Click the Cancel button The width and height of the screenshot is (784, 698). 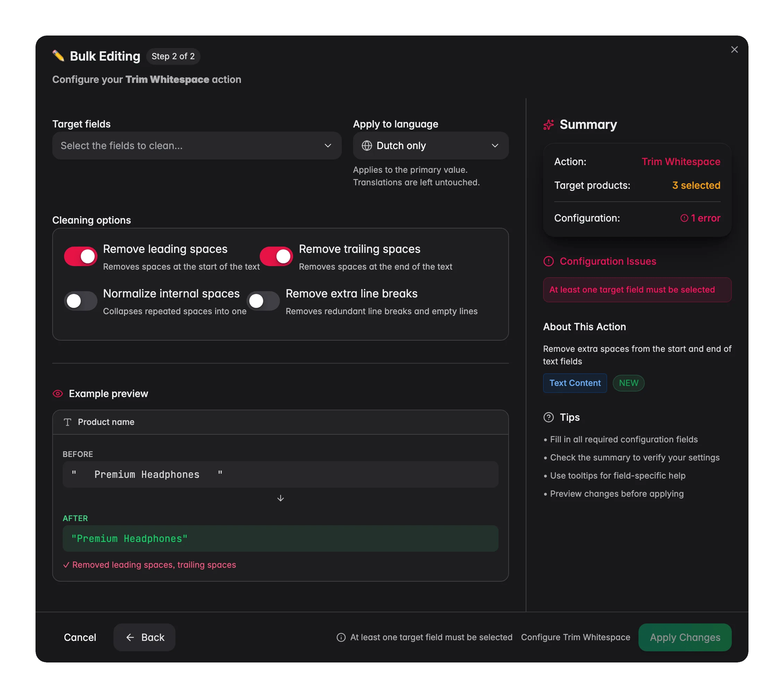[x=80, y=637]
